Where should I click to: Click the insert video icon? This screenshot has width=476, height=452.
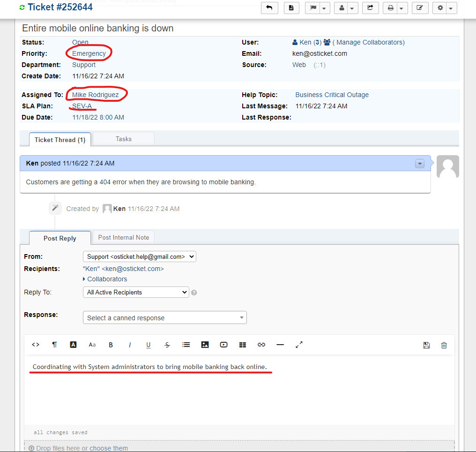pyautogui.click(x=224, y=345)
